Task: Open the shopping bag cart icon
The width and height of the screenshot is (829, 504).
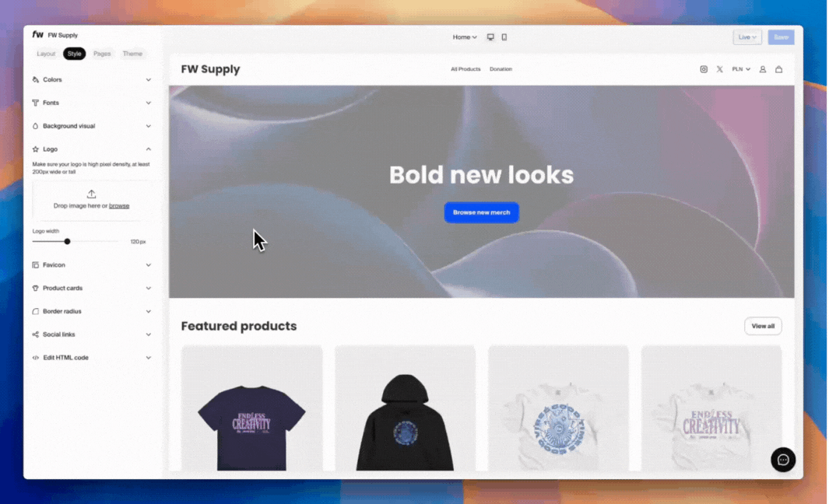Action: [778, 69]
